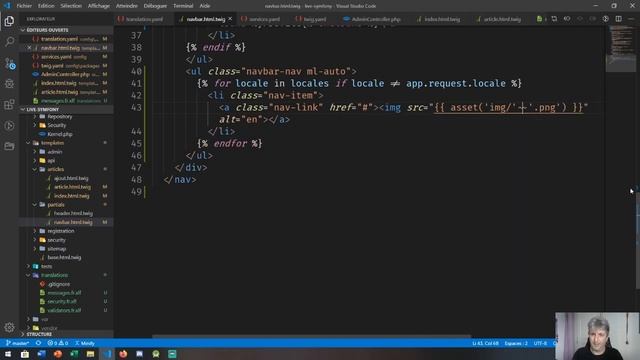Close the navbar.html.twig editor tab
The image size is (640, 360).
pyautogui.click(x=230, y=19)
